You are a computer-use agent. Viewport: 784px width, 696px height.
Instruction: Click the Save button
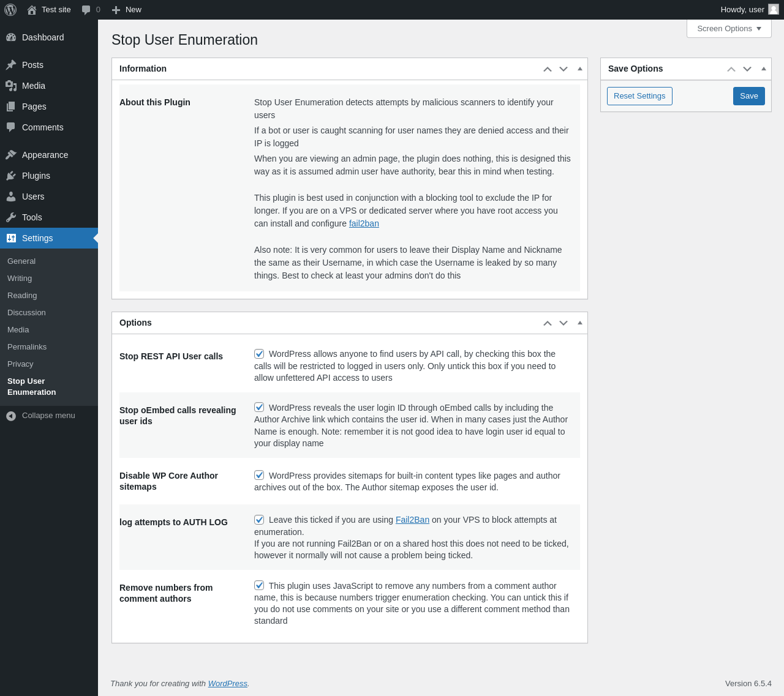coord(749,96)
